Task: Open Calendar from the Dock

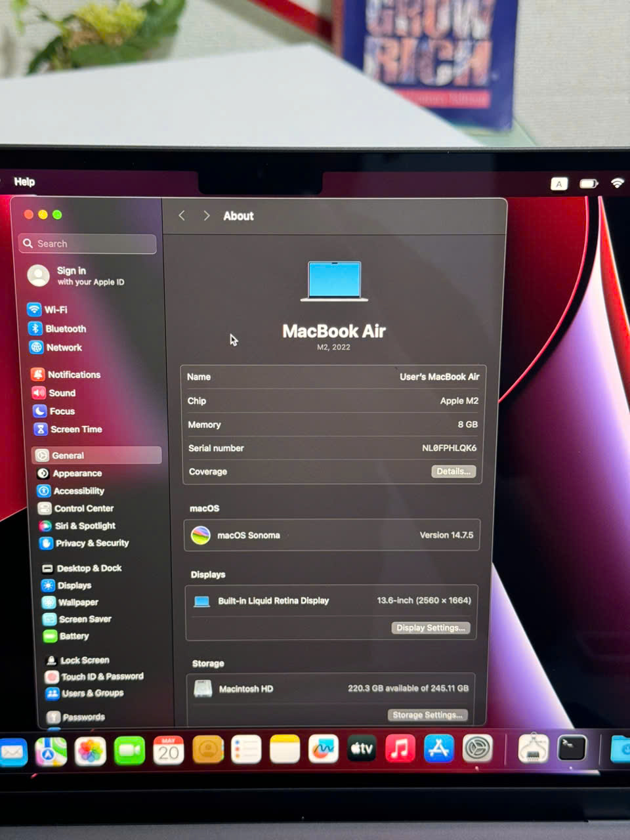Action: pyautogui.click(x=169, y=750)
